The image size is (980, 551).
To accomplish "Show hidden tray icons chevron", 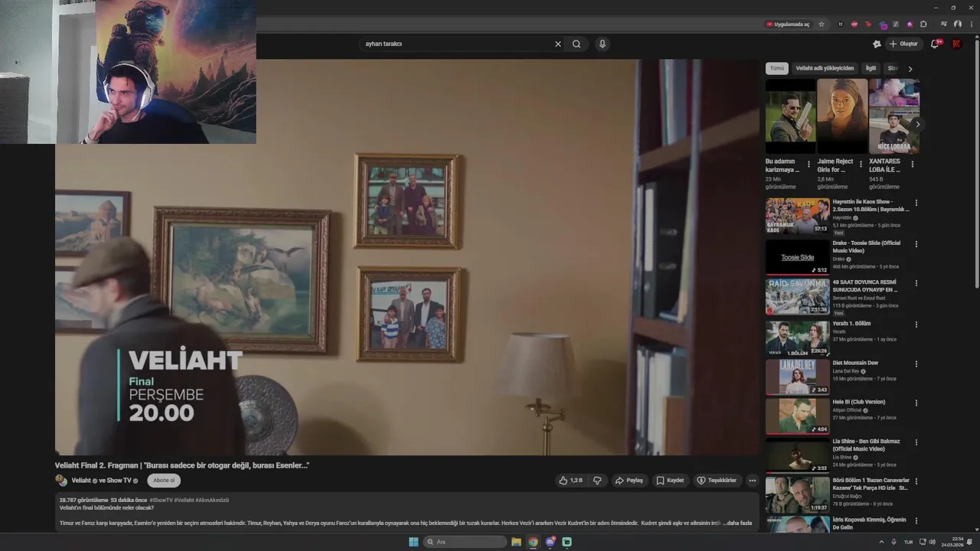I will (881, 542).
